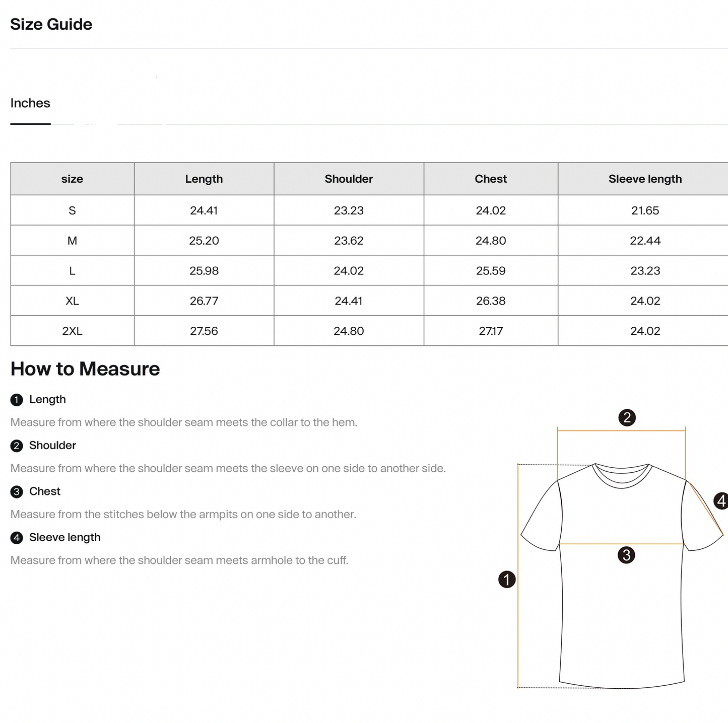Click the bullet 2 icon beside Shoulder
Image resolution: width=728 pixels, height=723 pixels.
tap(17, 446)
